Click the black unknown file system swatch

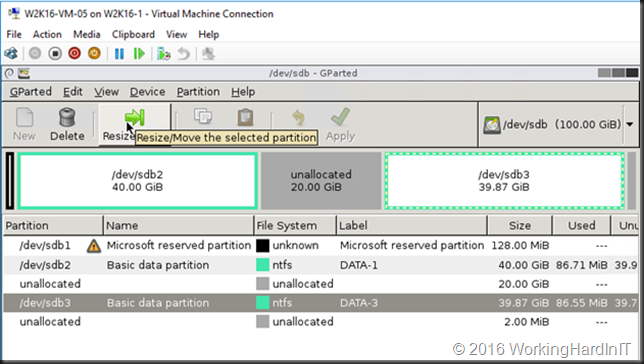pos(262,246)
